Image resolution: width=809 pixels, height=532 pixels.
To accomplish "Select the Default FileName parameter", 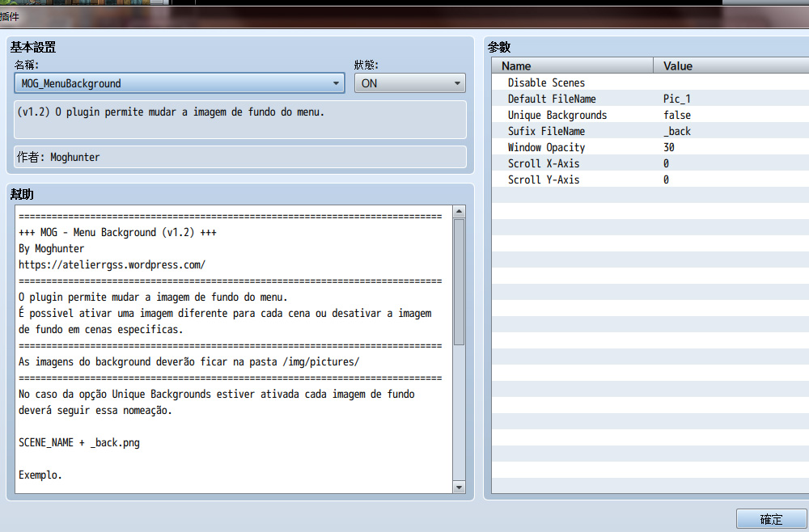I will coord(650,99).
